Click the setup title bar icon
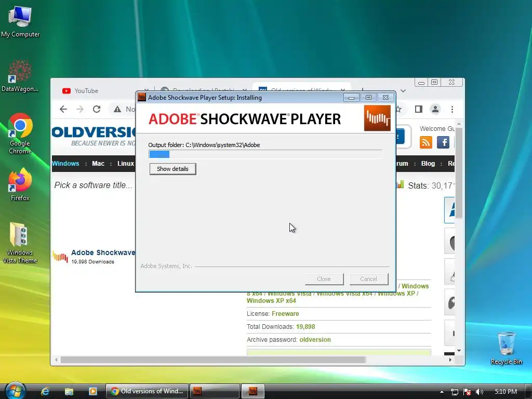This screenshot has height=399, width=532. (142, 97)
